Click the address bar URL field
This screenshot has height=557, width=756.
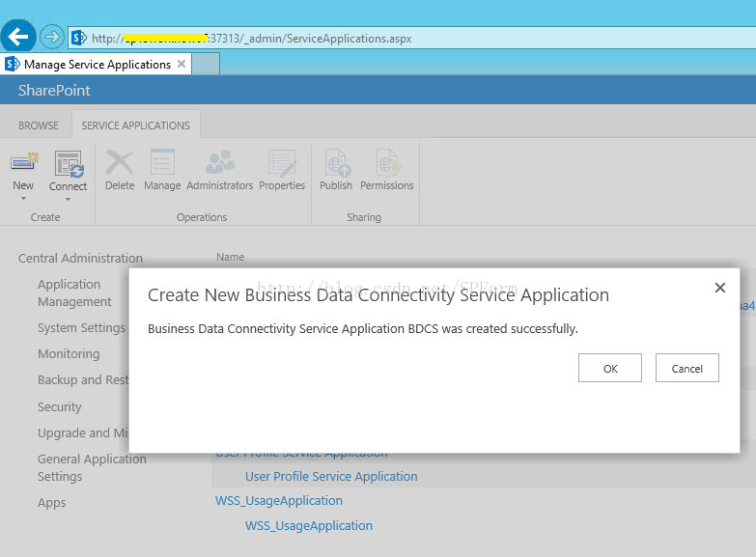coord(411,38)
